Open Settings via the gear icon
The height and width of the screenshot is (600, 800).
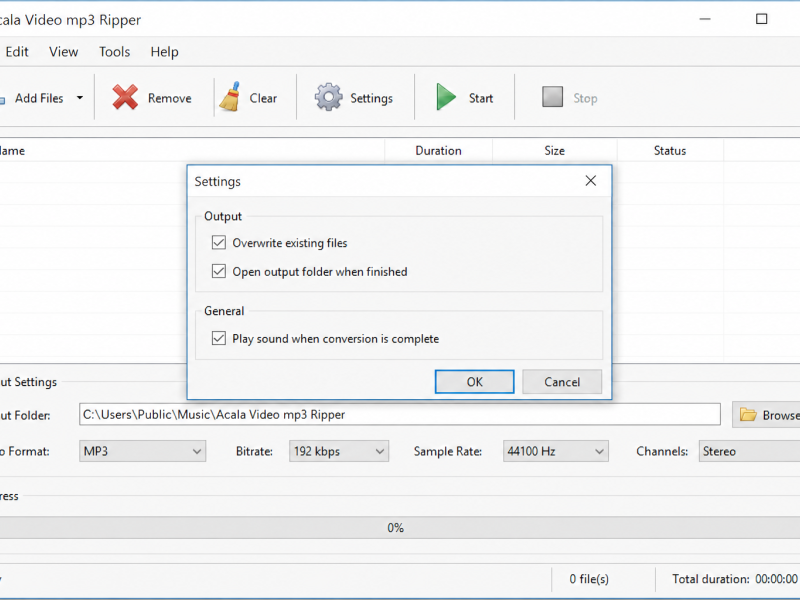[328, 97]
